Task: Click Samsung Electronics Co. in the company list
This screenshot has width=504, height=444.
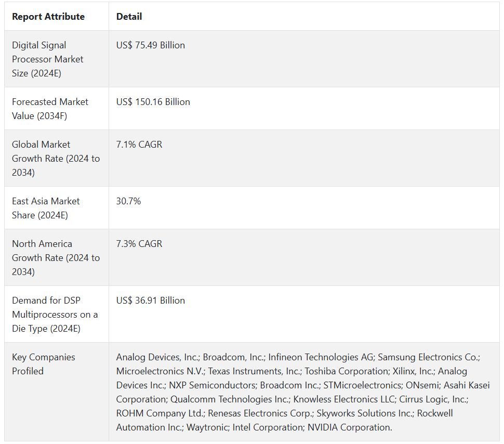Action: [428, 357]
